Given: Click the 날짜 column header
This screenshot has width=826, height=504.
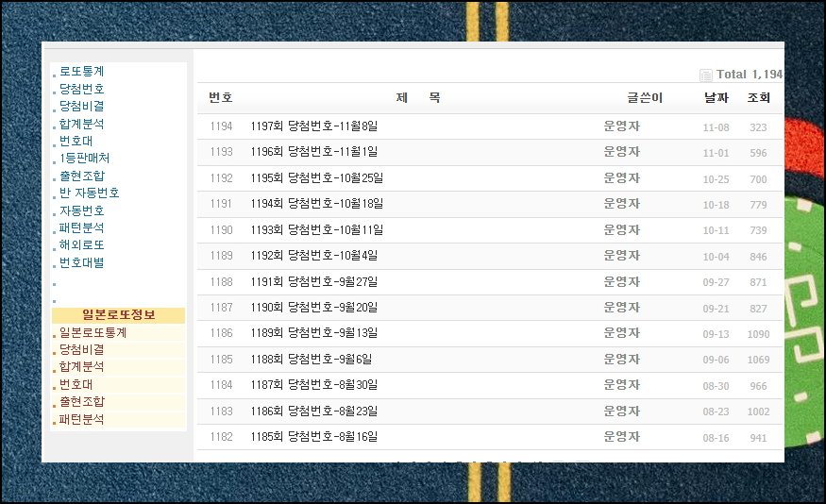Looking at the screenshot, I should pyautogui.click(x=716, y=97).
